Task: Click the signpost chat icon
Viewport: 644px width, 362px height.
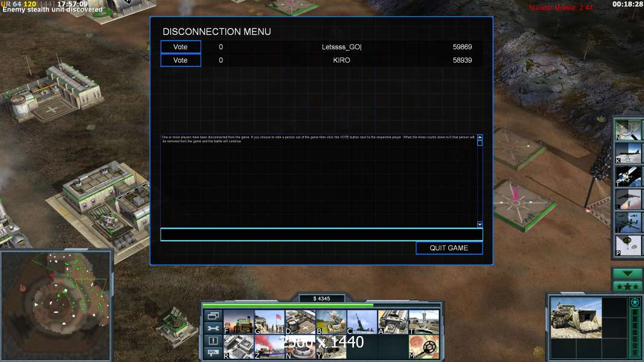Action: (x=213, y=353)
